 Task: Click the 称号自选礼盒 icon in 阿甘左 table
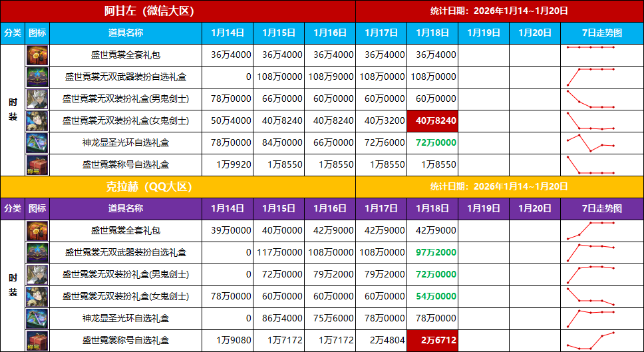(x=37, y=165)
